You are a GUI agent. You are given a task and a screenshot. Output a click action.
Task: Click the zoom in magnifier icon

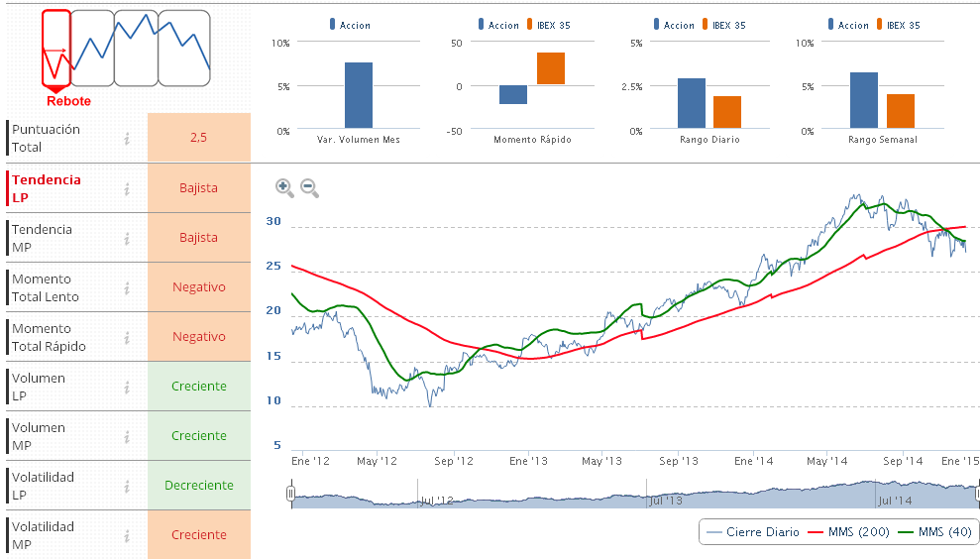point(284,187)
